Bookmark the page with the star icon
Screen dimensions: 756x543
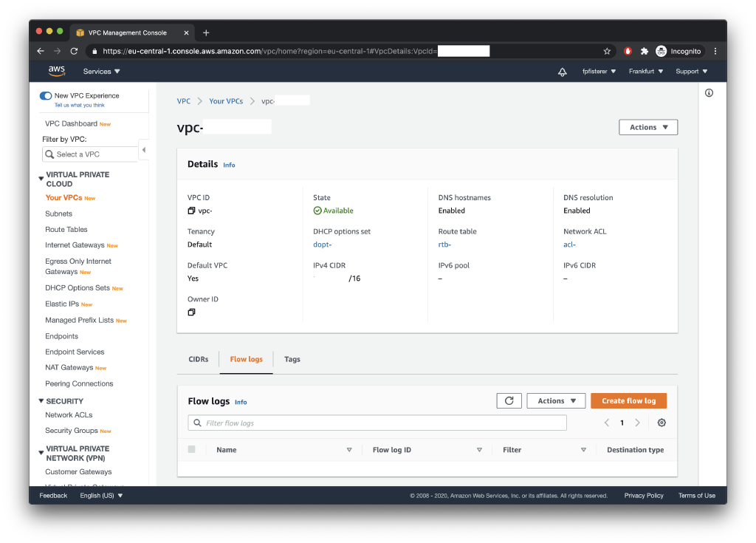point(606,51)
